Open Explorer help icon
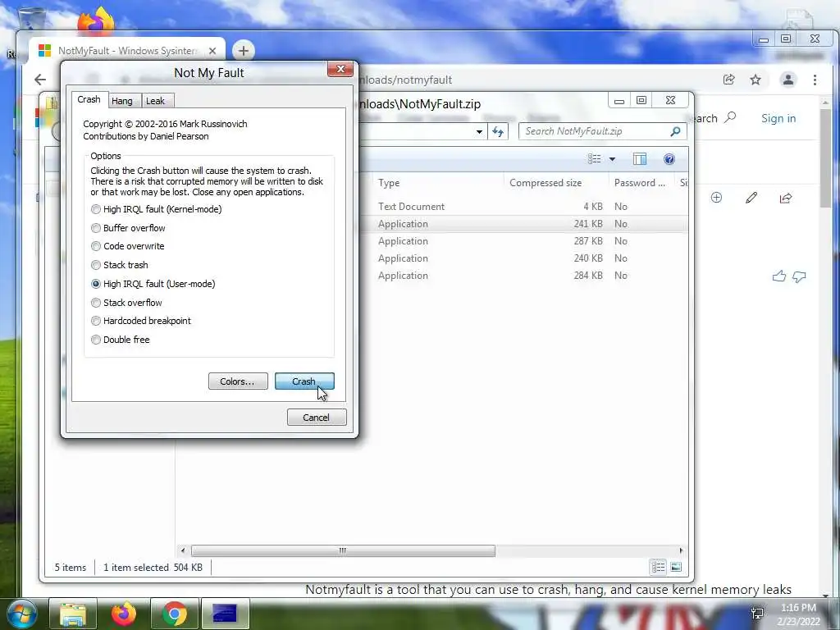The image size is (840, 630). 669,159
